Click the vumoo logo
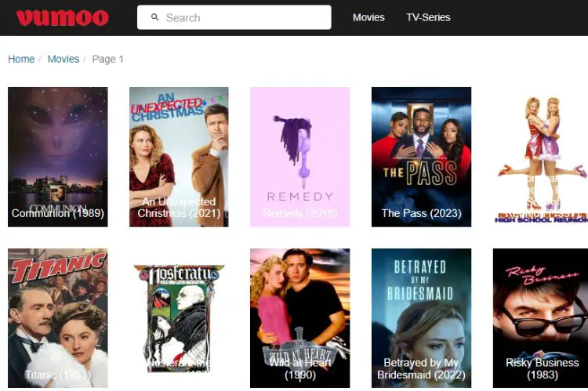 click(x=62, y=17)
